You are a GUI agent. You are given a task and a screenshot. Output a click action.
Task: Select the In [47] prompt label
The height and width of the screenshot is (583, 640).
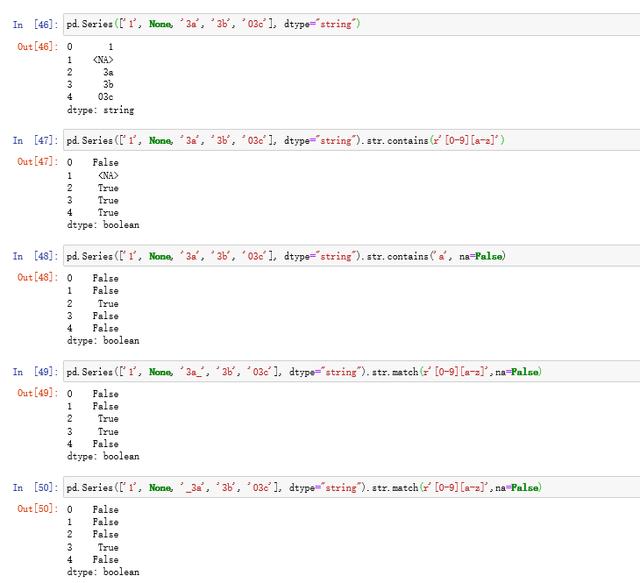click(35, 140)
